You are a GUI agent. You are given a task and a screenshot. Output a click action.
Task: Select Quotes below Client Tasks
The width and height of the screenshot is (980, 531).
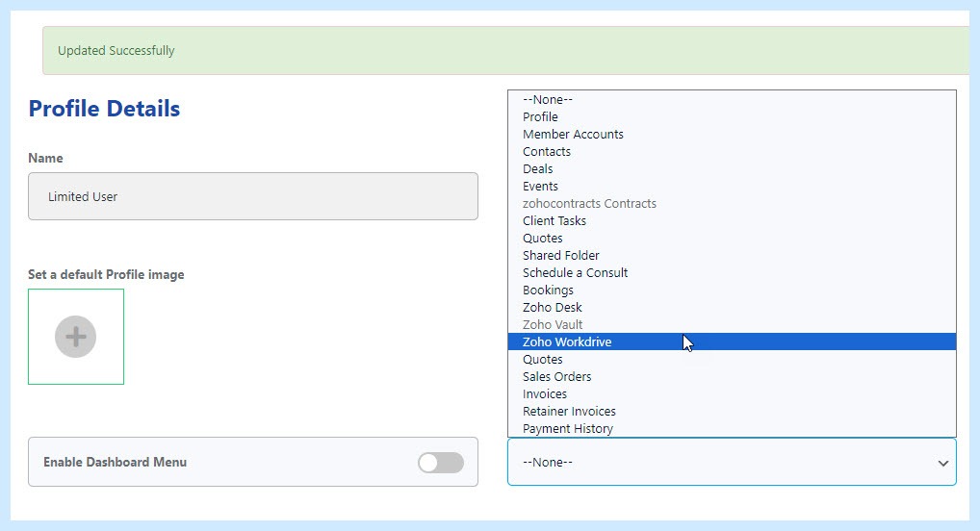click(x=732, y=238)
